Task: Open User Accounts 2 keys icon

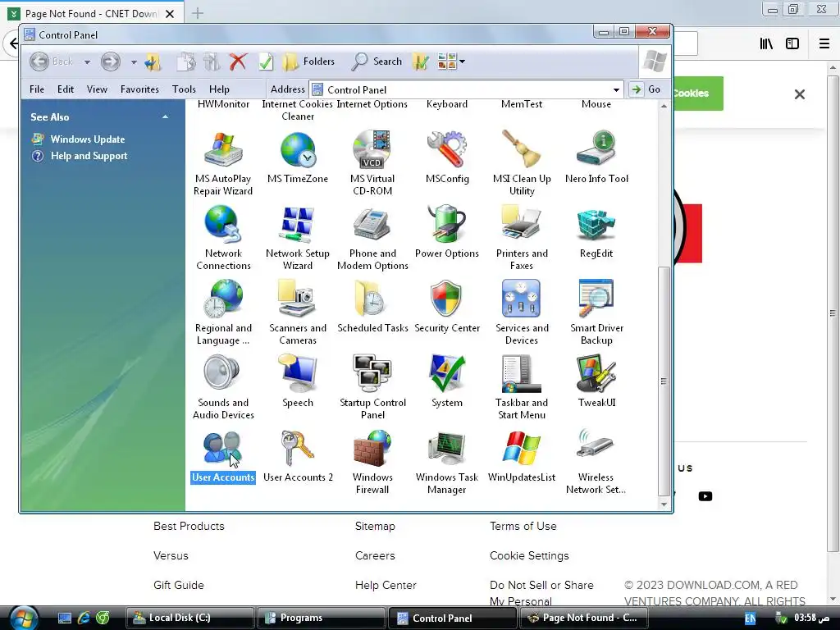Action: [x=298, y=448]
